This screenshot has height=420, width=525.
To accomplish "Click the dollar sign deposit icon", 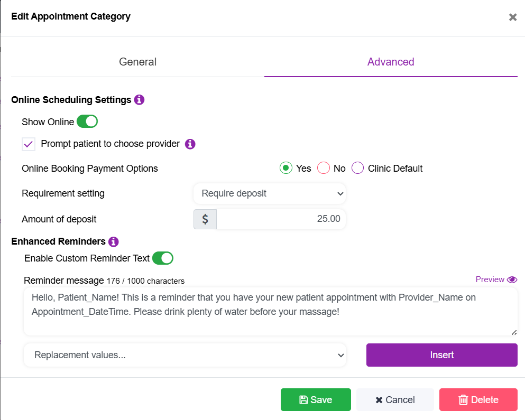I will [205, 219].
